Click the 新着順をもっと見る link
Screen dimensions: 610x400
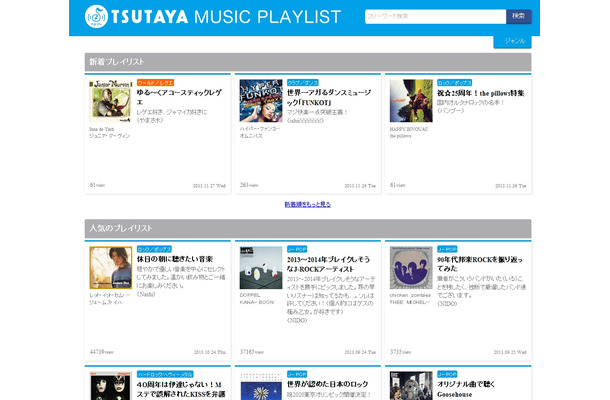(x=308, y=204)
